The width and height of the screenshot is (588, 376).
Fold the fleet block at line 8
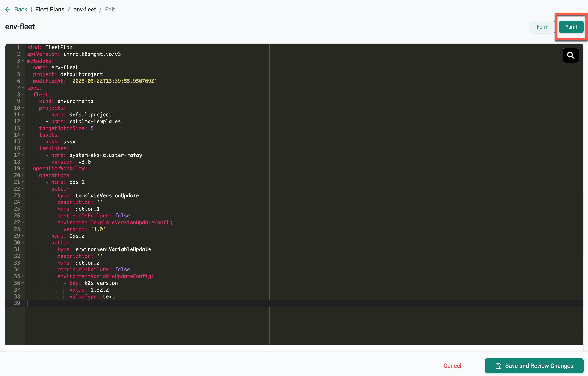(x=23, y=95)
